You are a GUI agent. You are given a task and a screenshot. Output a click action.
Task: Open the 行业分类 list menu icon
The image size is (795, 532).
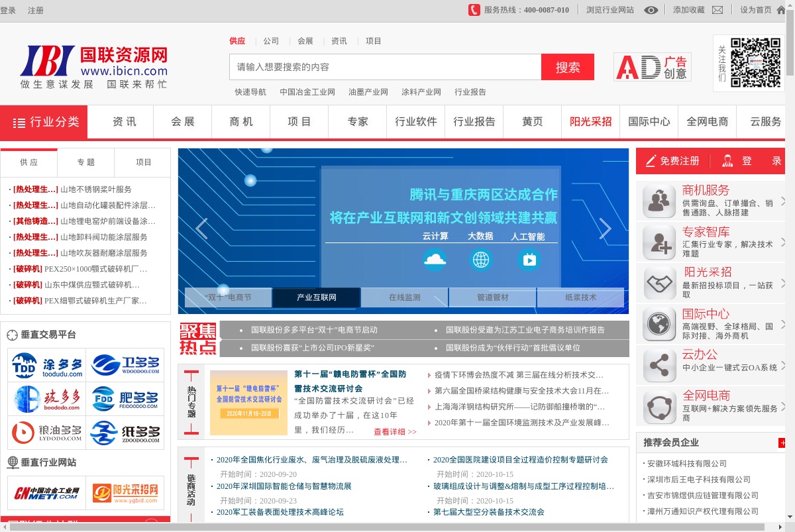coord(19,123)
